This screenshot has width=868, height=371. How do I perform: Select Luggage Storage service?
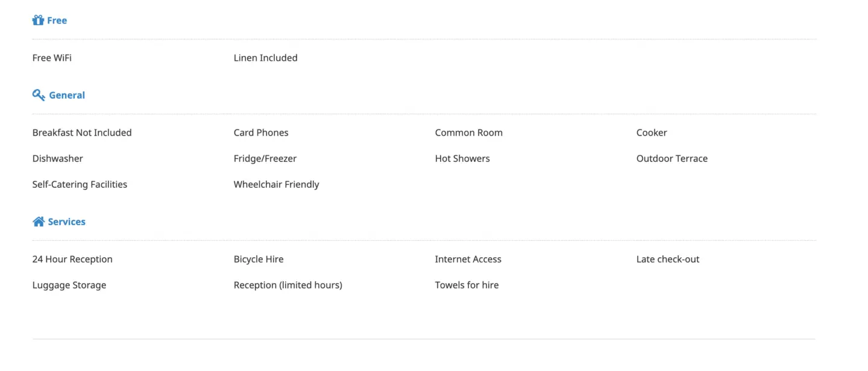69,285
